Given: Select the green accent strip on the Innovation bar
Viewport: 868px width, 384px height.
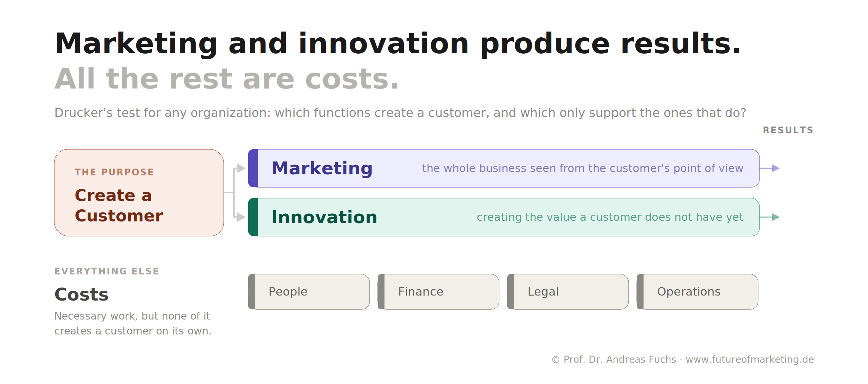Looking at the screenshot, I should pyautogui.click(x=253, y=217).
